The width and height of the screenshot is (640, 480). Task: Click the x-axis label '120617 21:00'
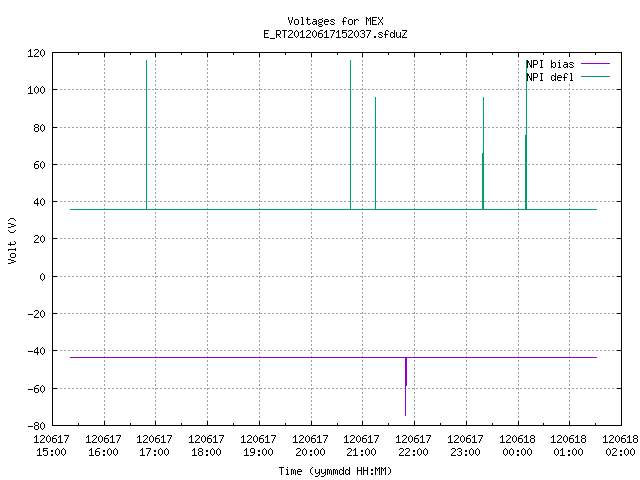coord(361,446)
